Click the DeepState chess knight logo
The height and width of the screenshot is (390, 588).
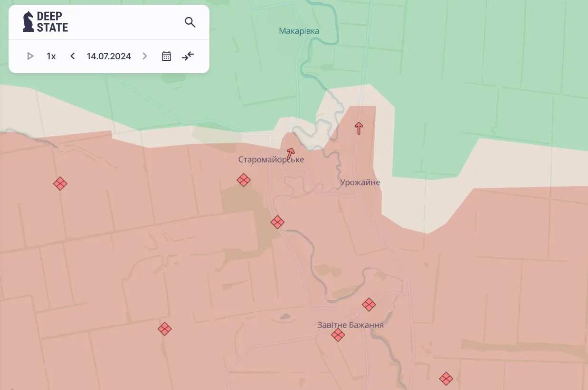click(x=28, y=22)
